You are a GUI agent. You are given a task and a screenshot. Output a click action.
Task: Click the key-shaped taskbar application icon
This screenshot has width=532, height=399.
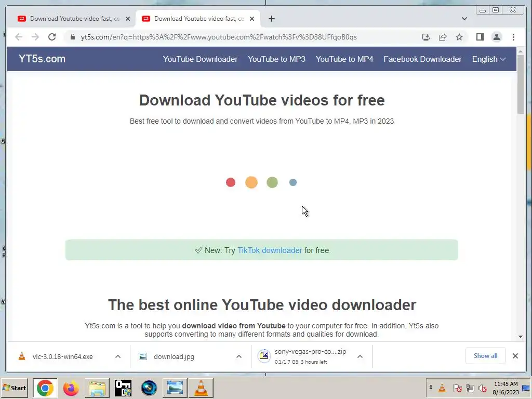pyautogui.click(x=123, y=388)
